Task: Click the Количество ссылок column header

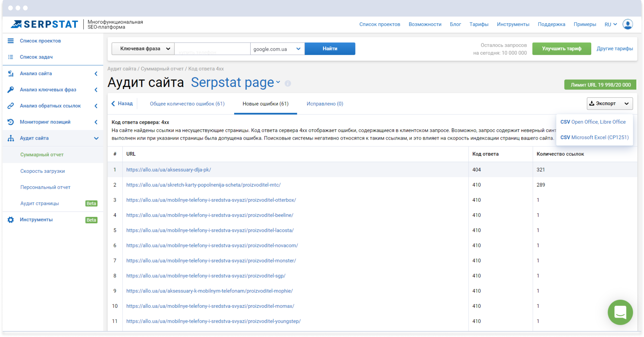Action: pyautogui.click(x=560, y=154)
